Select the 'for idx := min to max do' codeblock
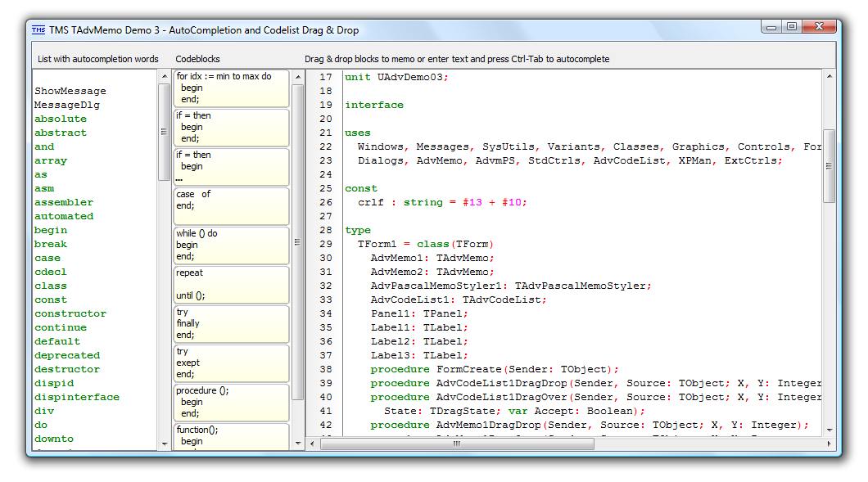Image resolution: width=868 pixels, height=482 pixels. coord(232,88)
